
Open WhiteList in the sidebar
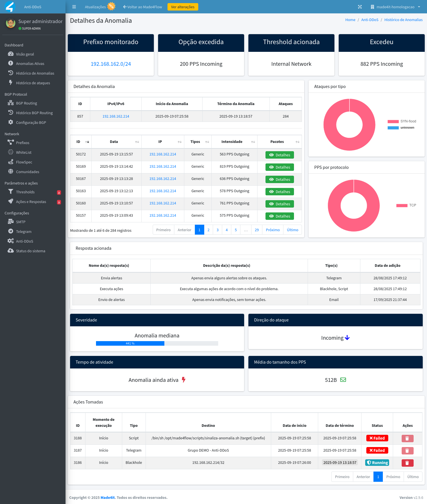[x=24, y=152]
